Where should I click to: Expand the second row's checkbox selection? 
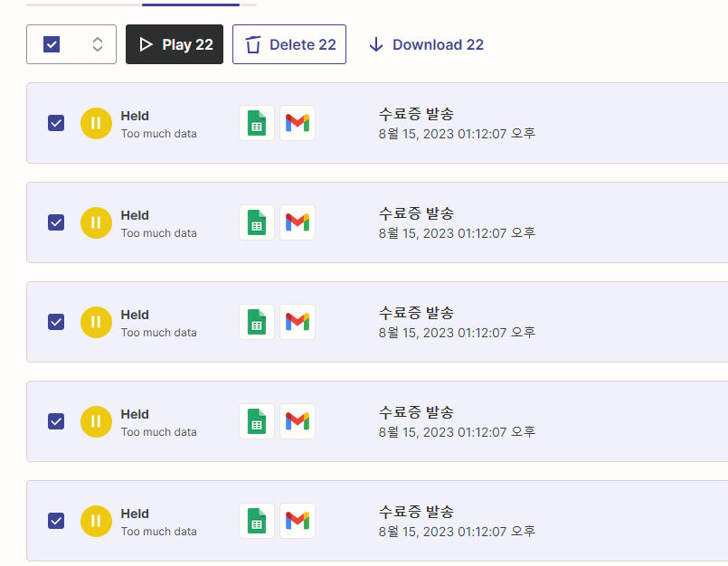(55, 222)
